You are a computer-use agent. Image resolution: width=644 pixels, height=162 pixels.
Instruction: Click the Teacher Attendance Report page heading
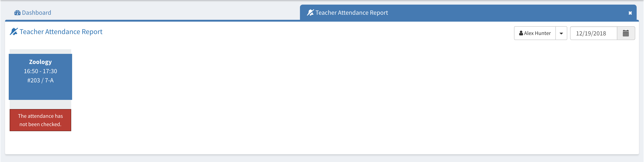(x=61, y=32)
